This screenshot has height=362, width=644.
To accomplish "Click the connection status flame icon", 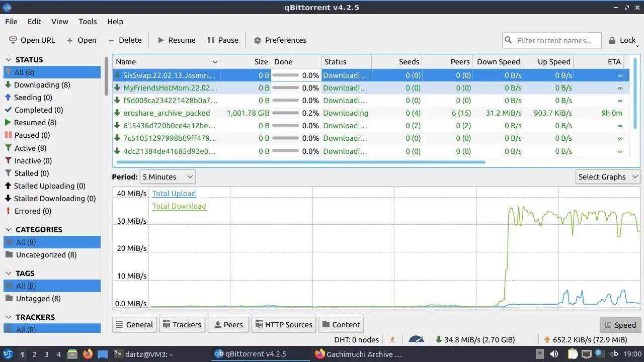I will (x=392, y=340).
